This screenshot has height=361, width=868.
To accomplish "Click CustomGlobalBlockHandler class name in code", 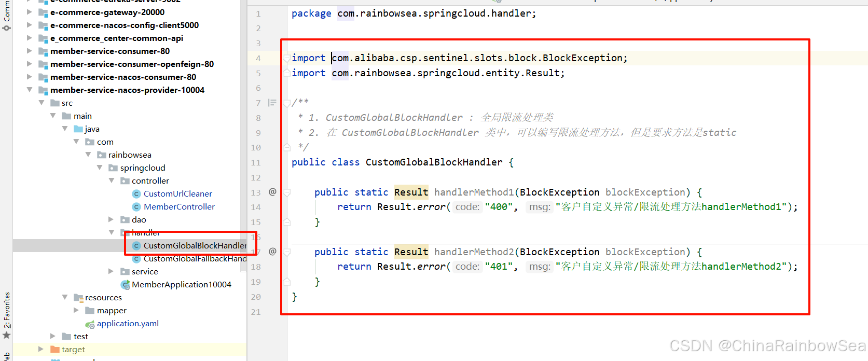I will (434, 162).
